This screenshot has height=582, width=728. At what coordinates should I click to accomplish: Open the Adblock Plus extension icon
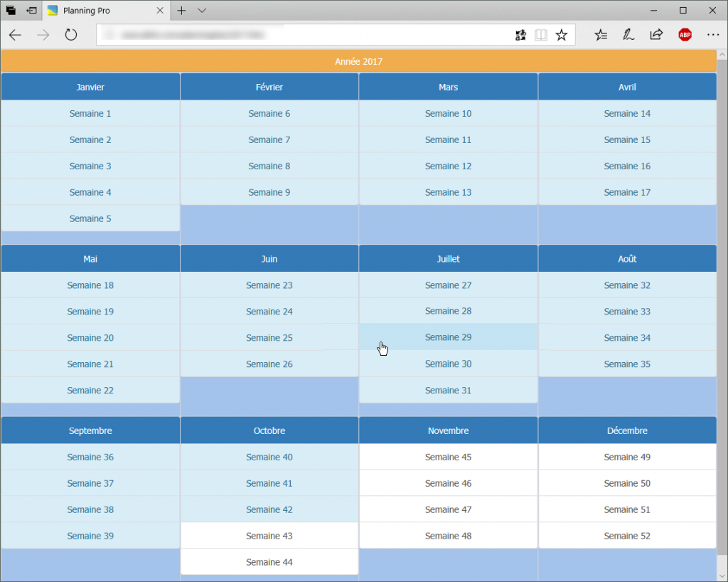pyautogui.click(x=685, y=34)
